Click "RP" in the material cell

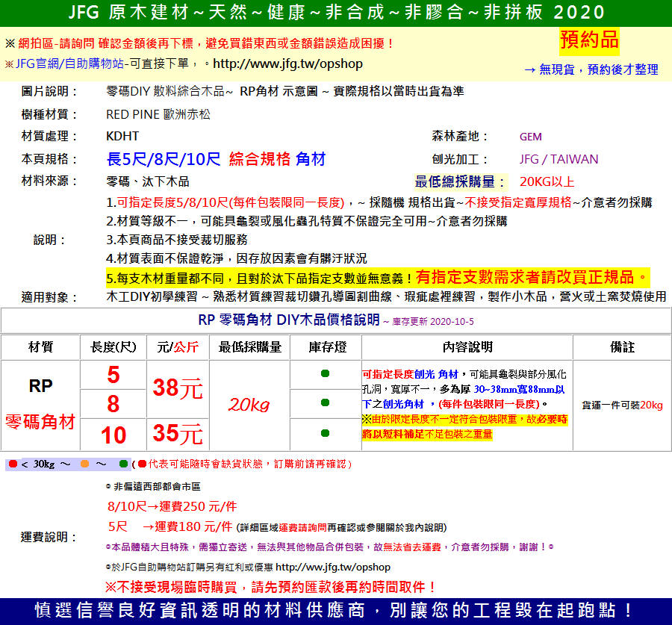pyautogui.click(x=41, y=386)
